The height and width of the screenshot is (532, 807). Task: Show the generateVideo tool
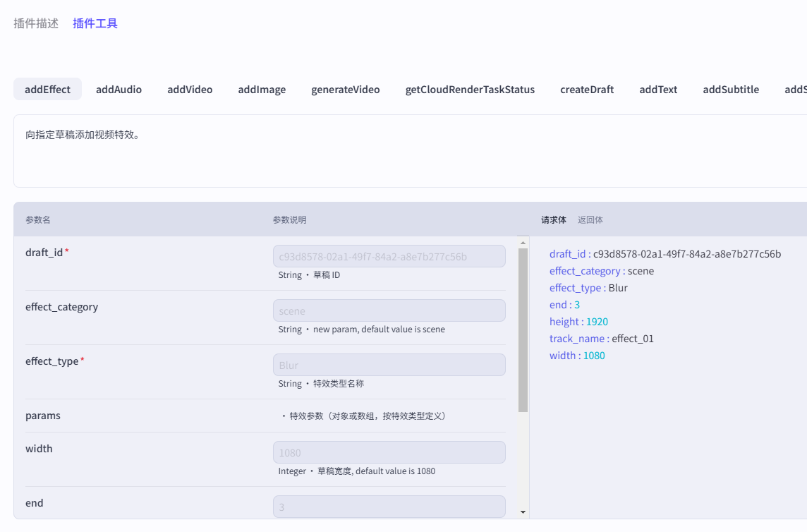tap(345, 90)
